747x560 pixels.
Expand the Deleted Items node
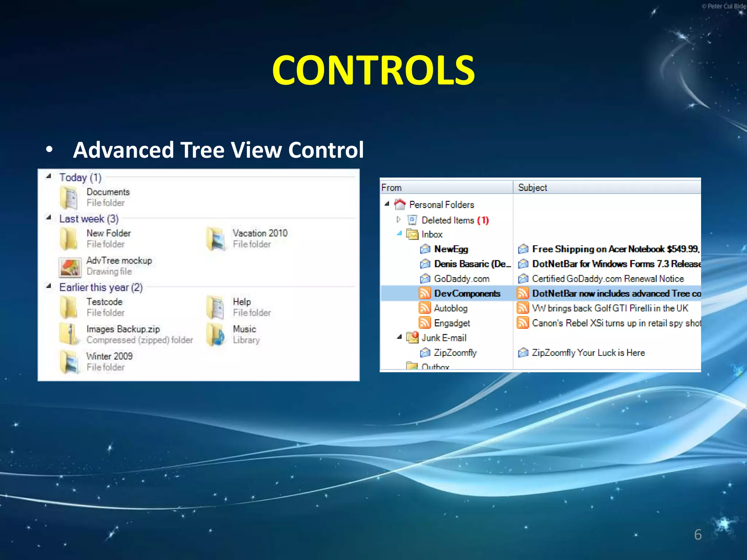[399, 219]
